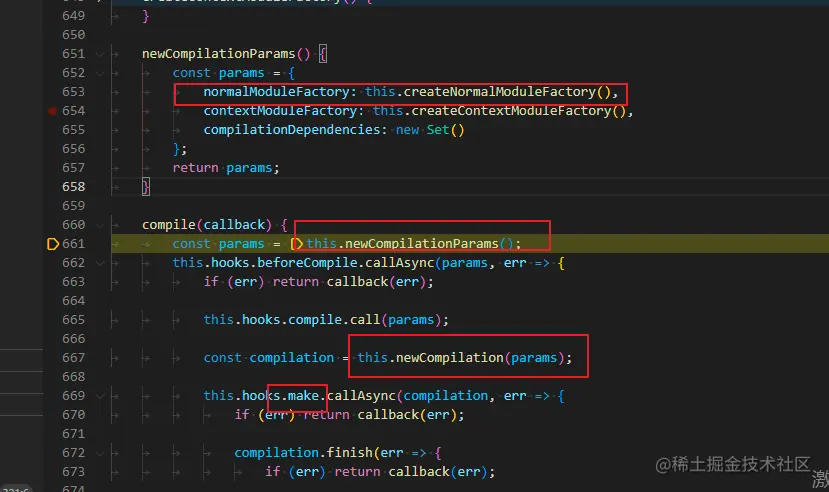The width and height of the screenshot is (829, 492).
Task: Fold the beforeCompile callback at line 662
Action: tap(100, 263)
